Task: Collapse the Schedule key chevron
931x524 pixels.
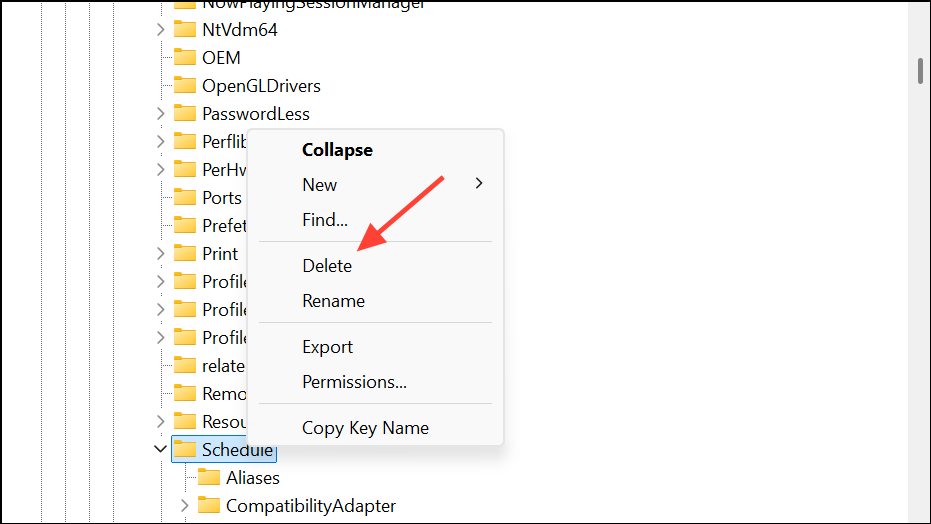Action: pyautogui.click(x=160, y=449)
